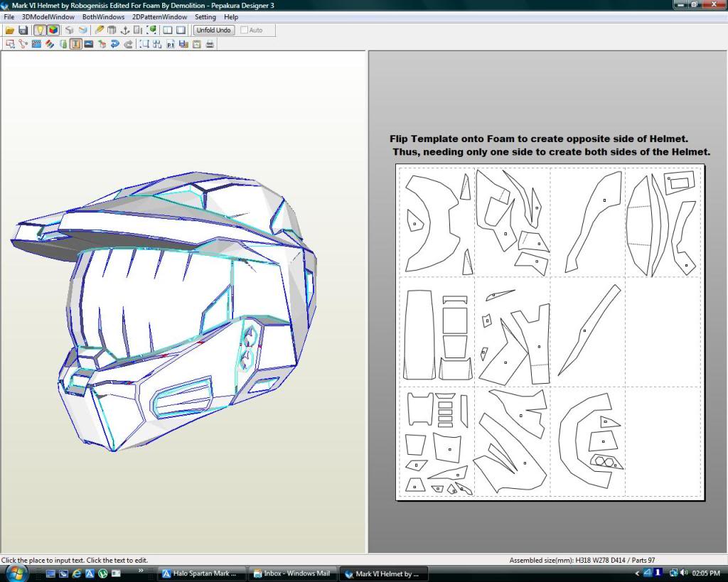Screen dimensions: 728x582
Task: Click the Unfold Undo button
Action: coord(213,31)
